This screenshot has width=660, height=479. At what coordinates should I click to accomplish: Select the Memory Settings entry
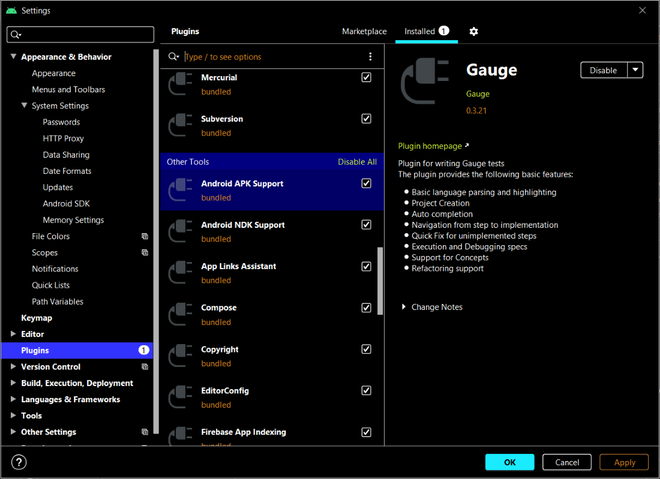73,220
